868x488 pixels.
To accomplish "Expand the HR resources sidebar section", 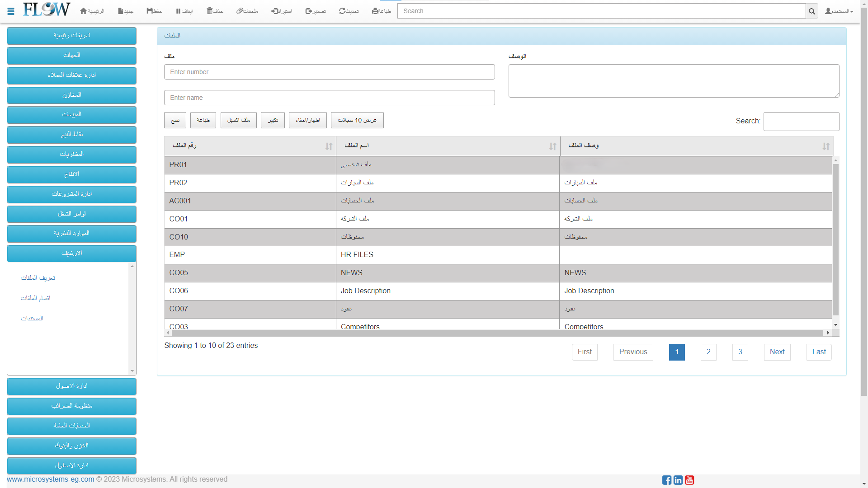I will [x=71, y=234].
